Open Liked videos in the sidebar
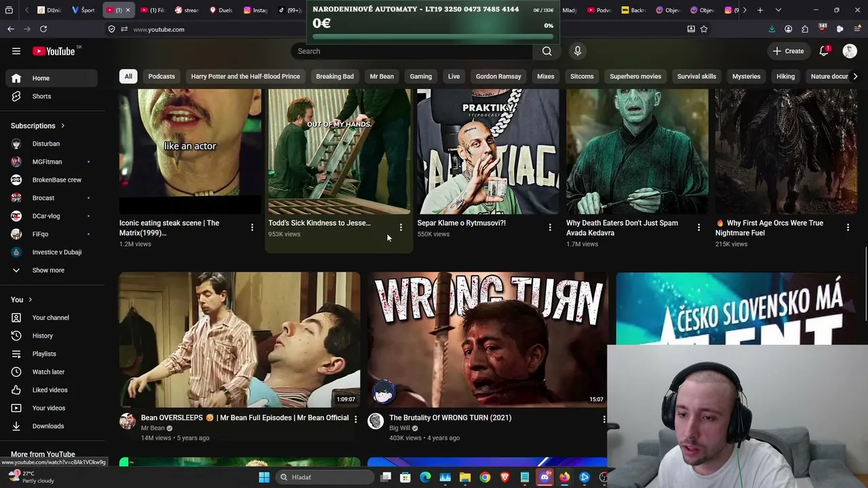Screen dimensions: 868x488 52,390
